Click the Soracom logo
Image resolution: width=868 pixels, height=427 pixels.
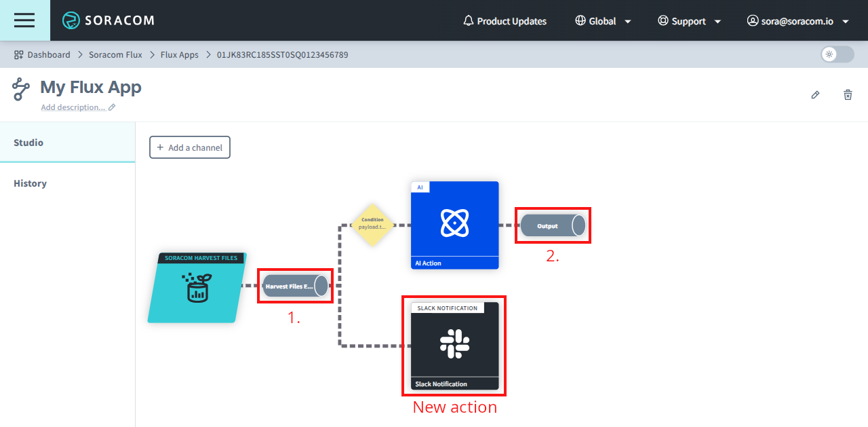point(108,20)
